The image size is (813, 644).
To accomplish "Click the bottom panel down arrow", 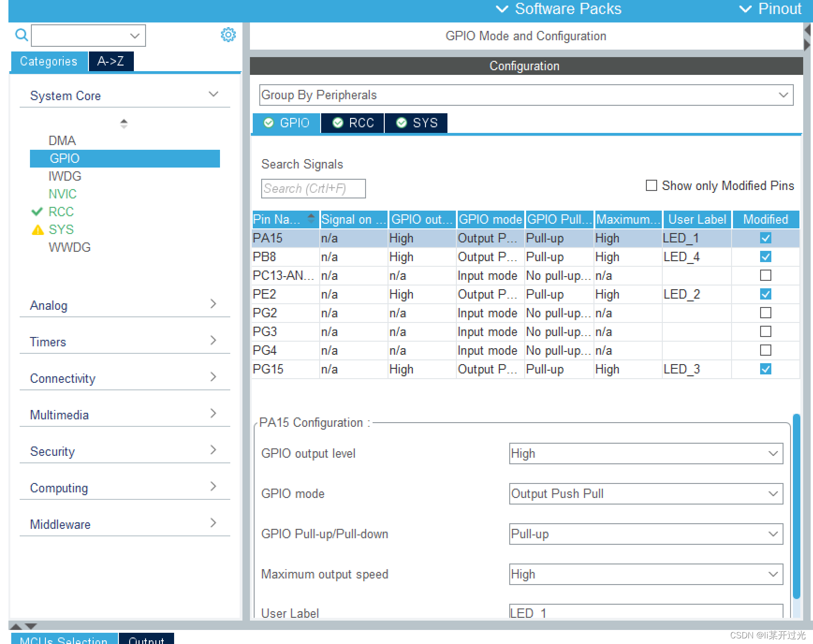I will click(x=31, y=626).
